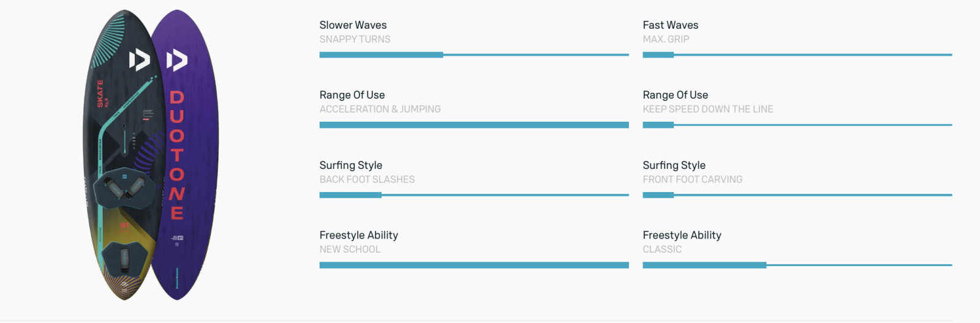Click the Duotone logo on purple hull

click(177, 60)
